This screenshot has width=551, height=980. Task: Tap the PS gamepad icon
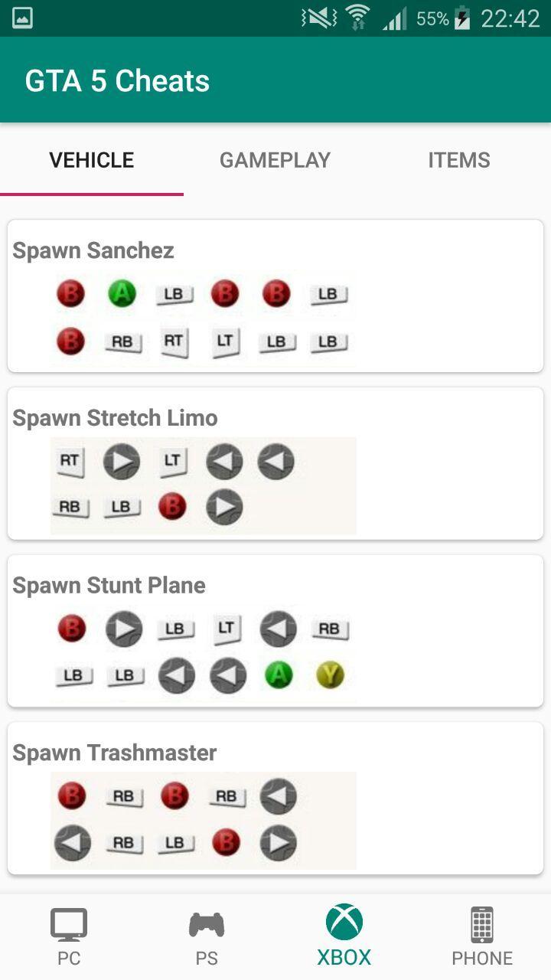207,925
